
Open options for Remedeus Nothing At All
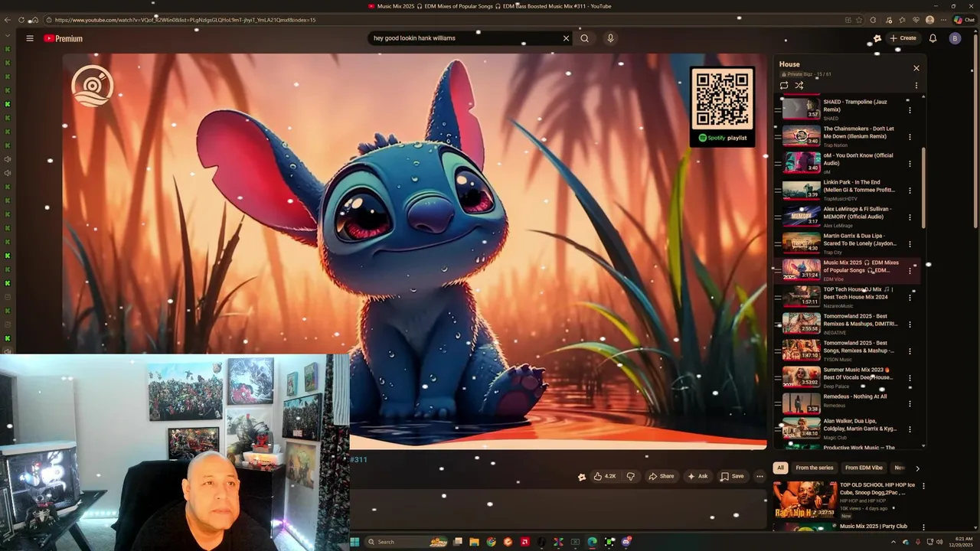coord(910,405)
